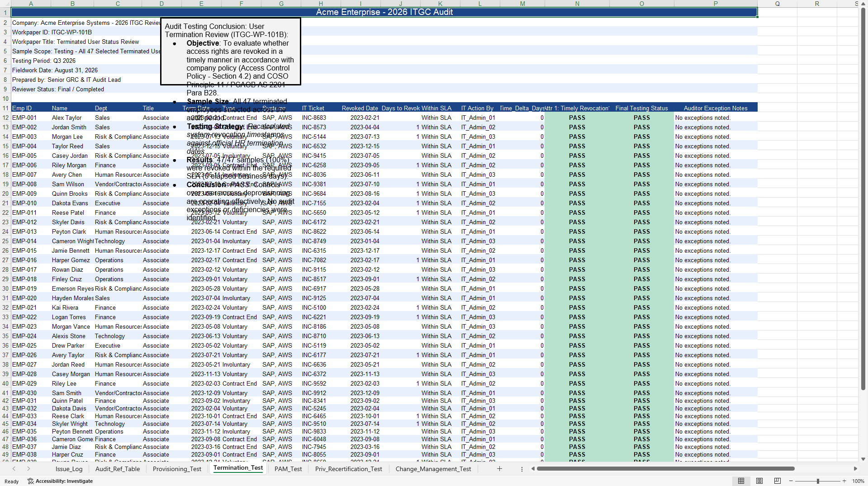Select the 'Emp ID' header cell
Viewport: 868px width, 486px height.
pyautogui.click(x=31, y=108)
